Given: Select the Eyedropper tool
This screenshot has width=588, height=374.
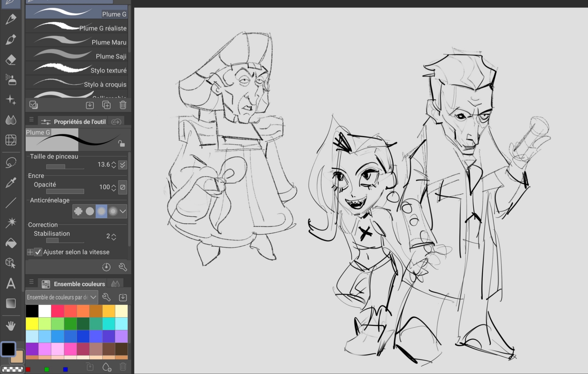Looking at the screenshot, I should tap(11, 182).
